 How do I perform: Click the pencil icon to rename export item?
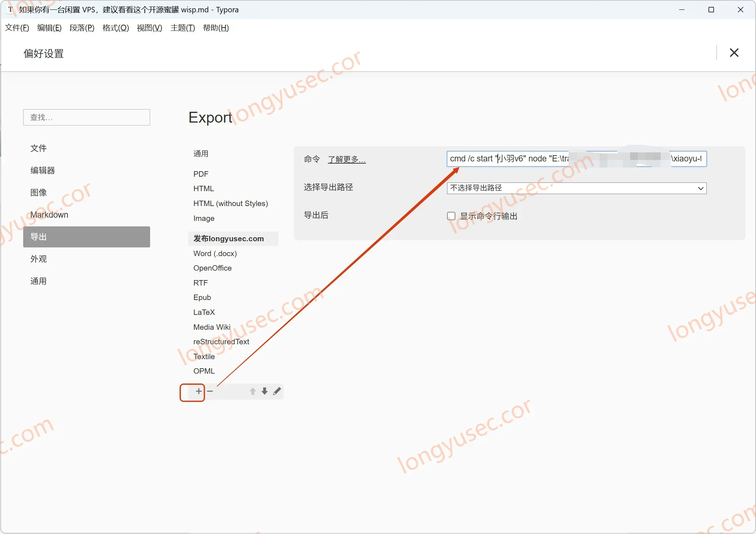(x=277, y=391)
